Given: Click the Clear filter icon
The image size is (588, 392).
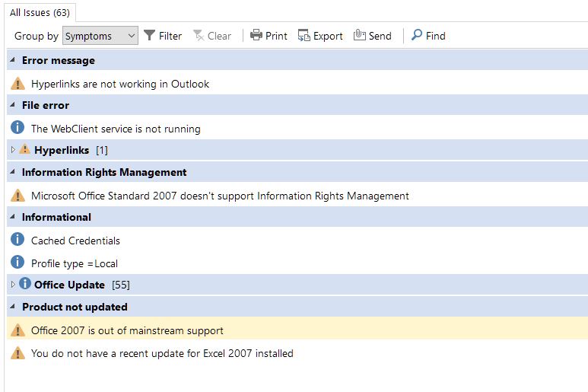Looking at the screenshot, I should click(199, 35).
